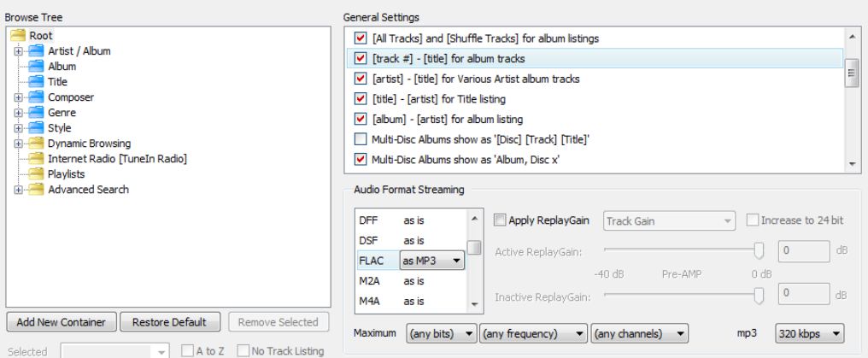The image size is (868, 358).
Task: Enable the Apply ReplayGain checkbox
Action: point(499,220)
